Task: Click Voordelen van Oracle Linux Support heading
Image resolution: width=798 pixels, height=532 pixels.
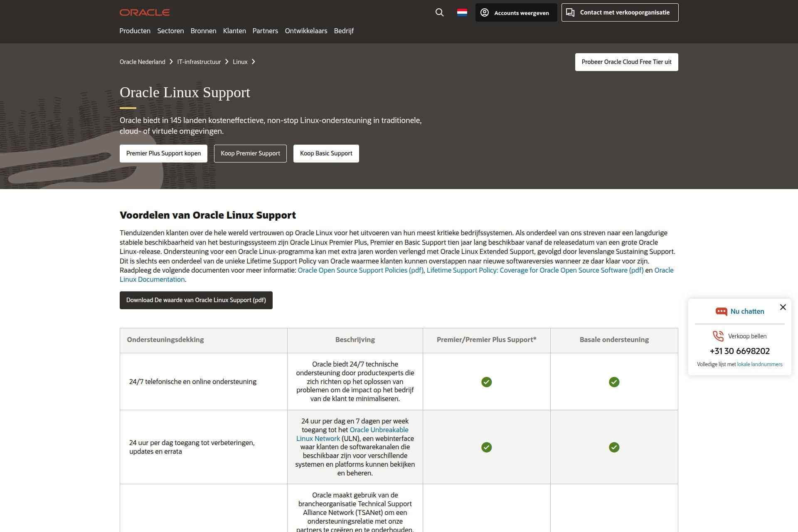Action: click(208, 215)
